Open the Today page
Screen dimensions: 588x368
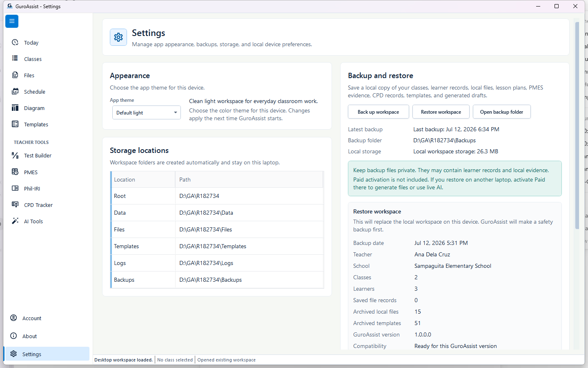pyautogui.click(x=47, y=43)
